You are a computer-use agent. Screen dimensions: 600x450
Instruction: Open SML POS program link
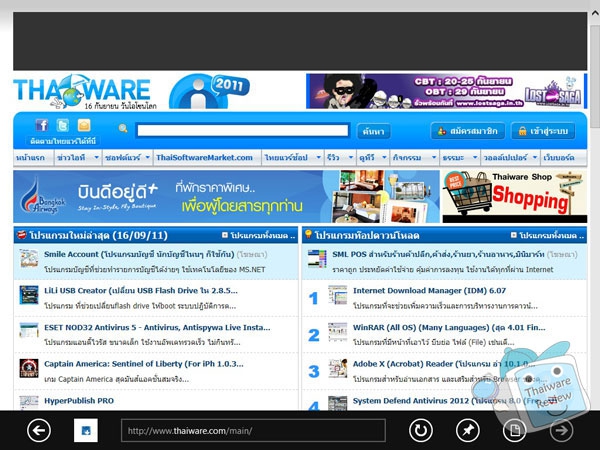[x=438, y=254]
